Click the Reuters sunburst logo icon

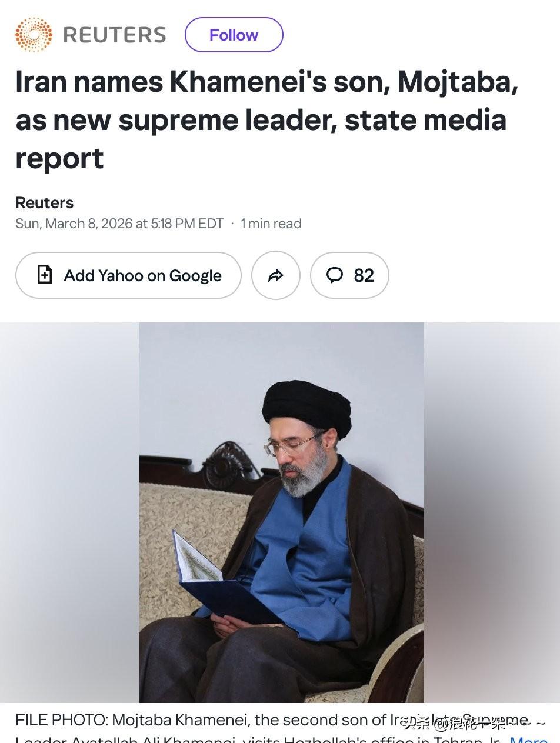click(x=34, y=35)
